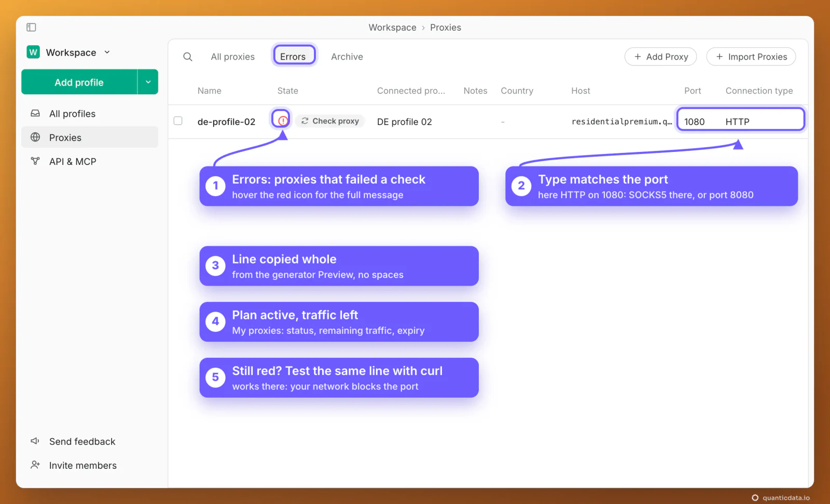Click the Port column header
Screen dimensions: 830x504
(692, 91)
